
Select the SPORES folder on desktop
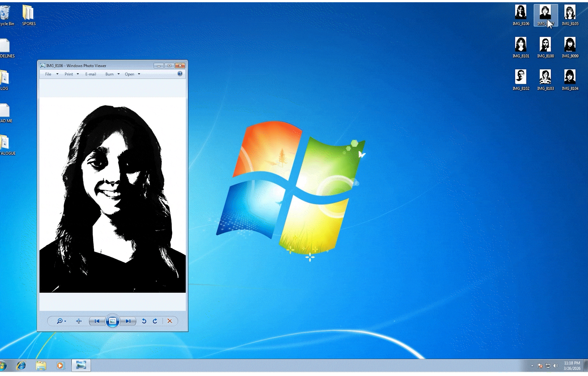pos(29,15)
